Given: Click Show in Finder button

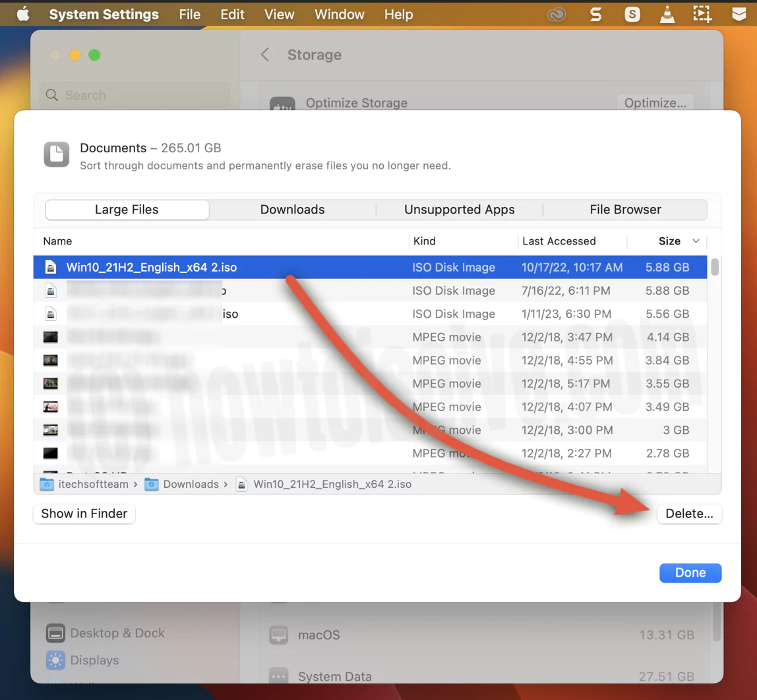Looking at the screenshot, I should click(x=84, y=513).
